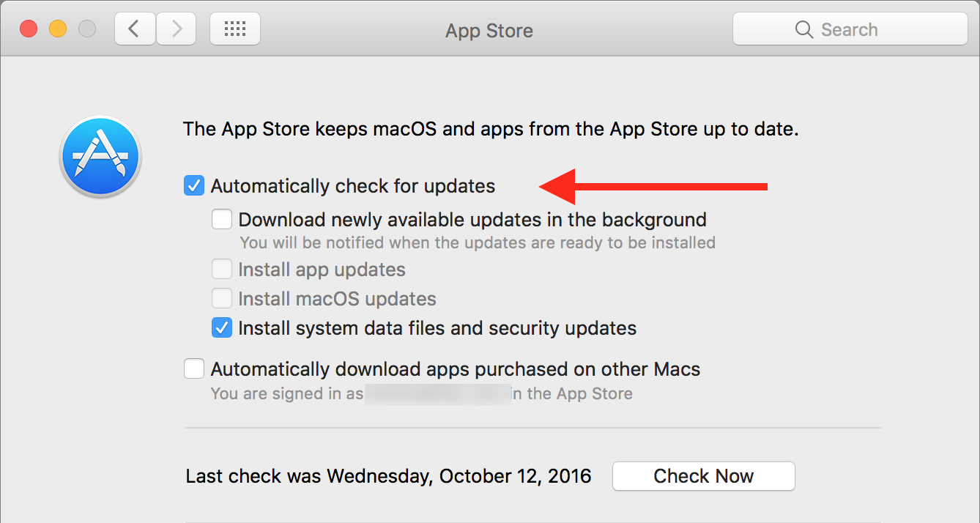Disable Automatically check for updates

tap(194, 186)
